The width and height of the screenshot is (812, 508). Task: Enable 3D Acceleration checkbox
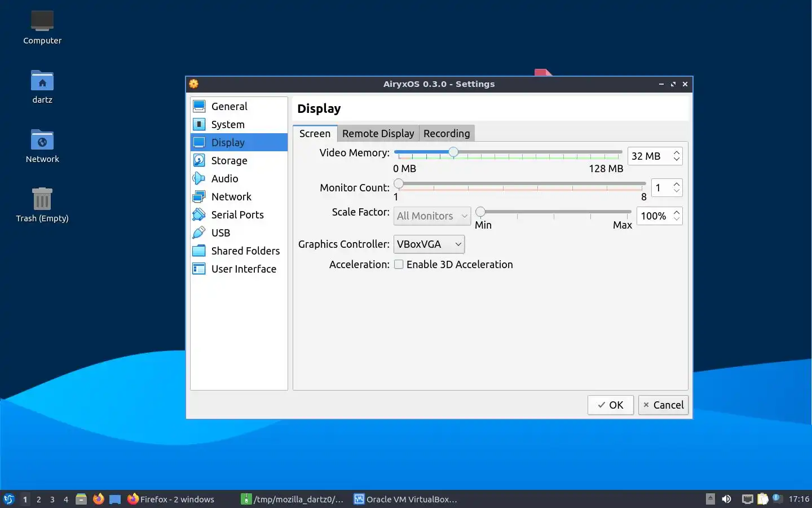pos(399,264)
